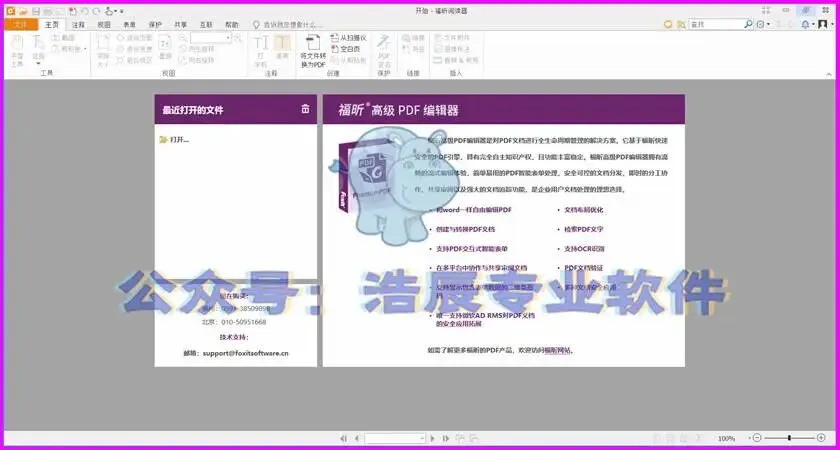Open the user account avatar menu
This screenshot has height=450, width=840.
824,25
